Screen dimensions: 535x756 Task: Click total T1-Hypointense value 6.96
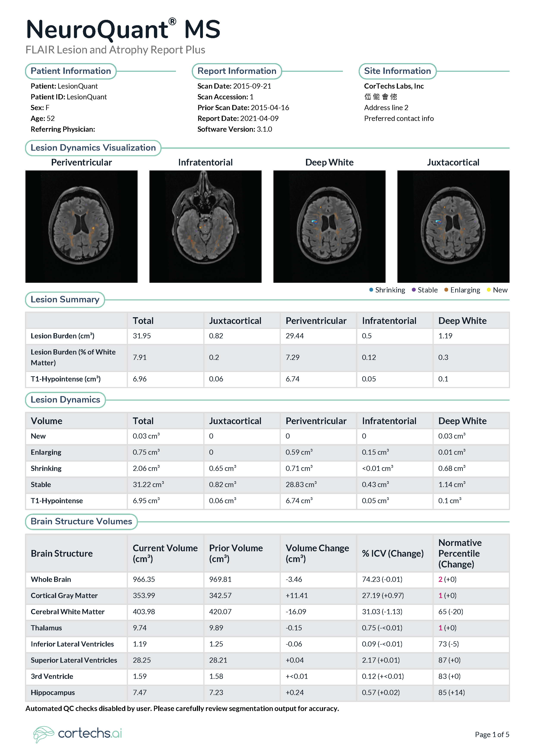(139, 379)
